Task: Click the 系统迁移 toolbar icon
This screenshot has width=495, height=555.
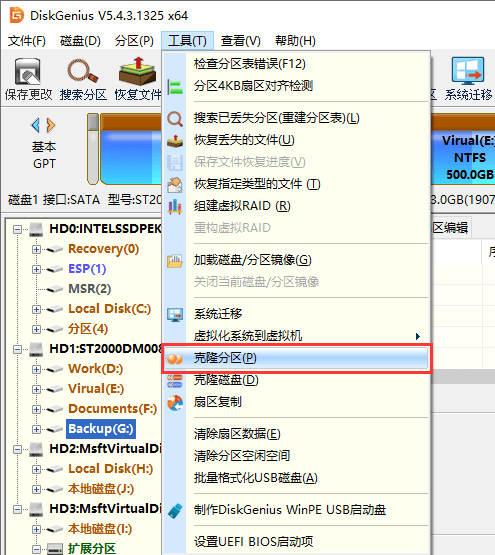Action: click(x=468, y=79)
